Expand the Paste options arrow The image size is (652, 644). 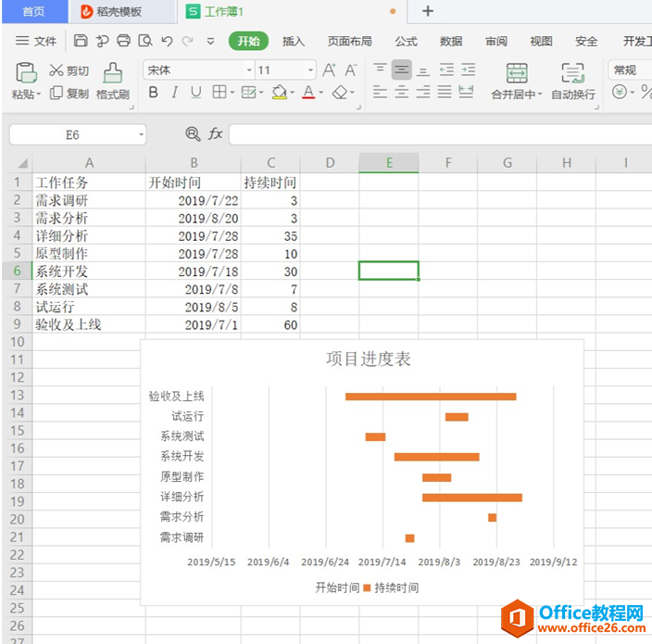click(39, 95)
